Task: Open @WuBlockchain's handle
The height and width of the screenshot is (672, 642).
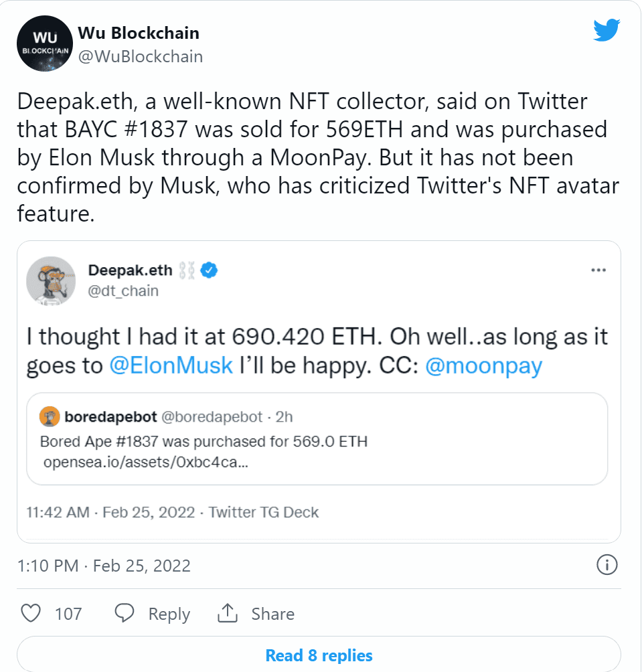Action: (x=141, y=57)
